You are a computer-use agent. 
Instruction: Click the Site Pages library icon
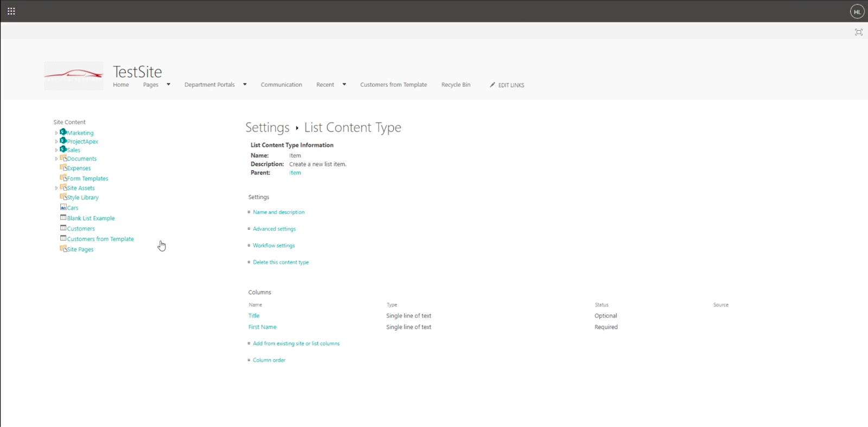click(63, 248)
